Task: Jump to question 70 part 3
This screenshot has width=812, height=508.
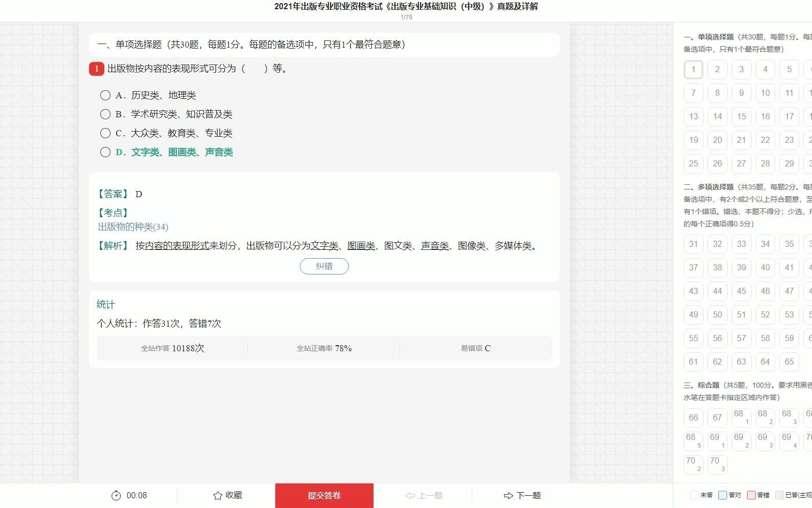Action: click(717, 465)
